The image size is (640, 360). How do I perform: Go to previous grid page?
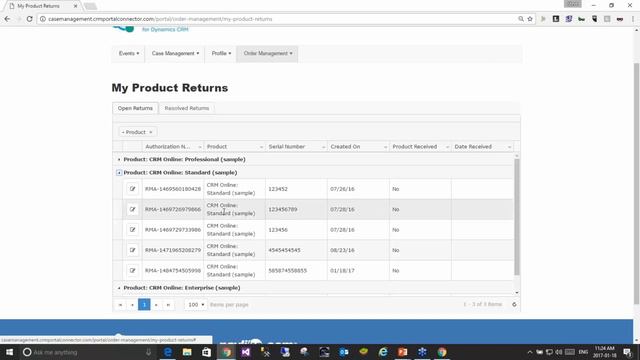pyautogui.click(x=132, y=304)
